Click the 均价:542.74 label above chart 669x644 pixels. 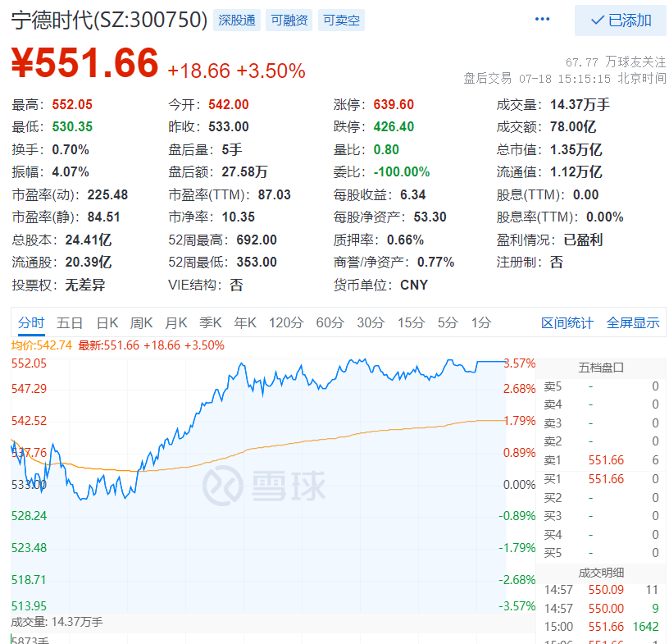pos(41,345)
